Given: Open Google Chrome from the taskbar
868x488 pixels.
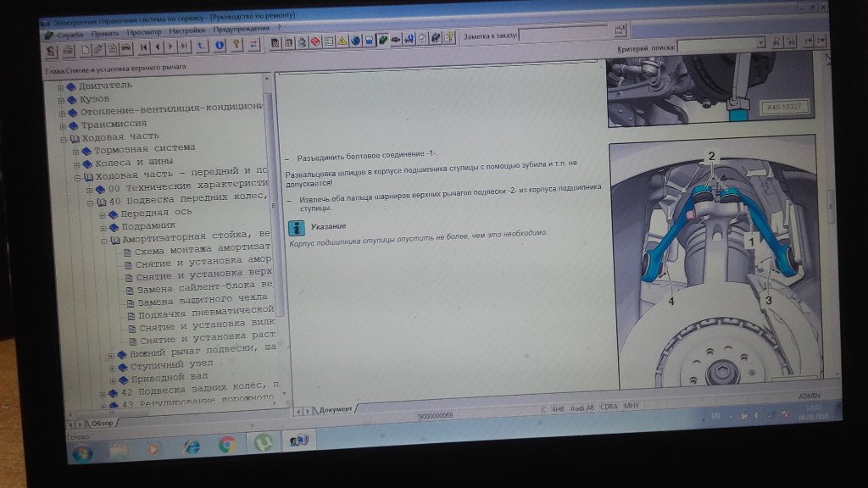Looking at the screenshot, I should 226,443.
